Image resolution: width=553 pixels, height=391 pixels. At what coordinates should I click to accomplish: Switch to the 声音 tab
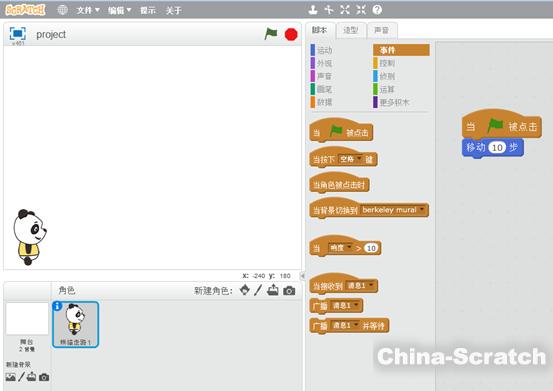[x=382, y=30]
